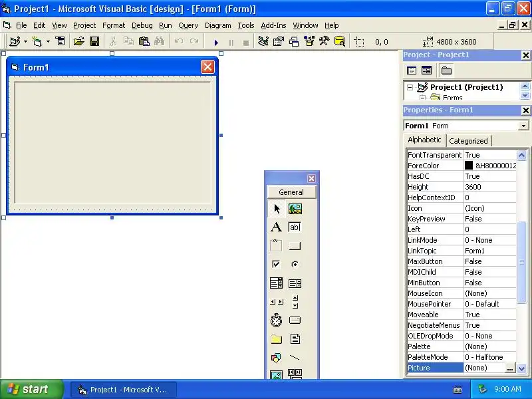This screenshot has width=532, height=399.
Task: Click View Object in the Project panel
Action: pos(426,70)
